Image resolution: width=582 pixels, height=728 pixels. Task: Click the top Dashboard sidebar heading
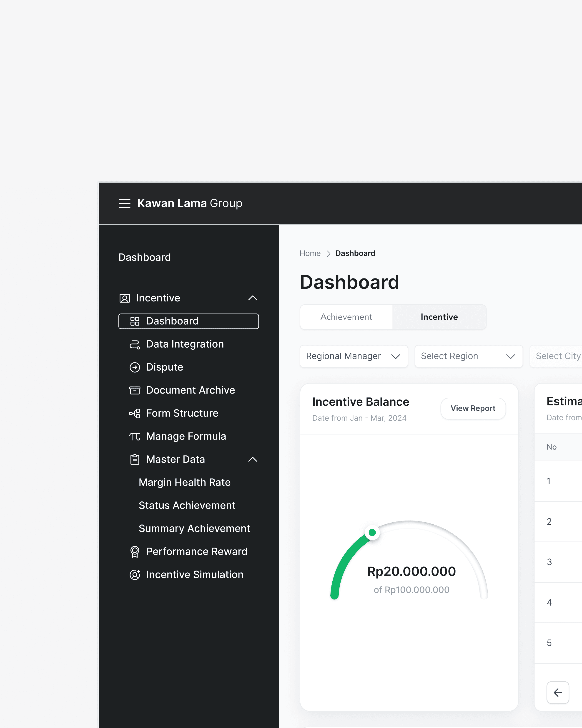(145, 258)
